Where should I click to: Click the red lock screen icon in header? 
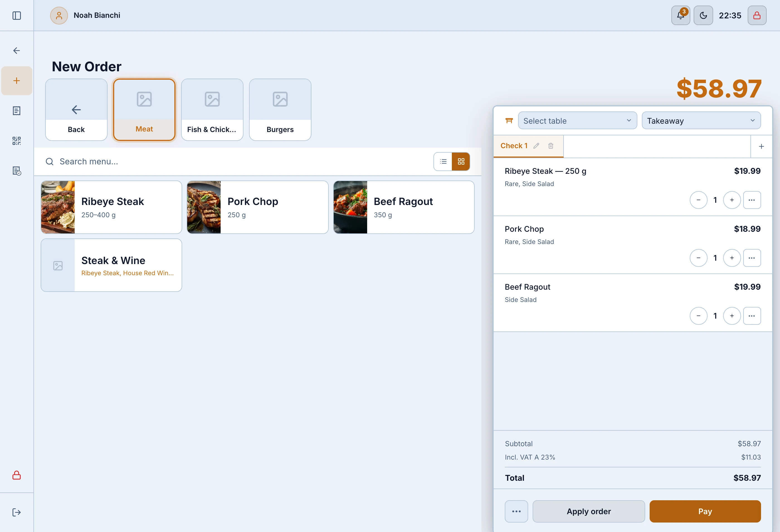point(757,15)
